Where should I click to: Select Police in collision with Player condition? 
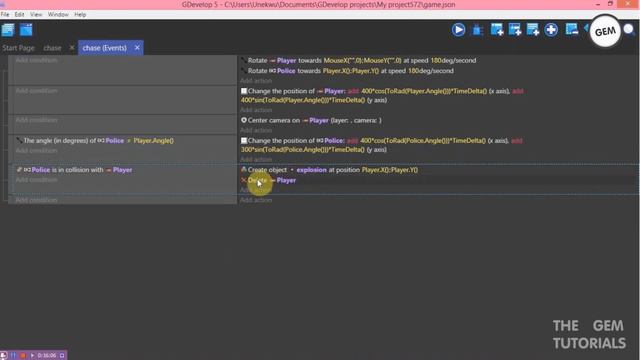point(74,170)
